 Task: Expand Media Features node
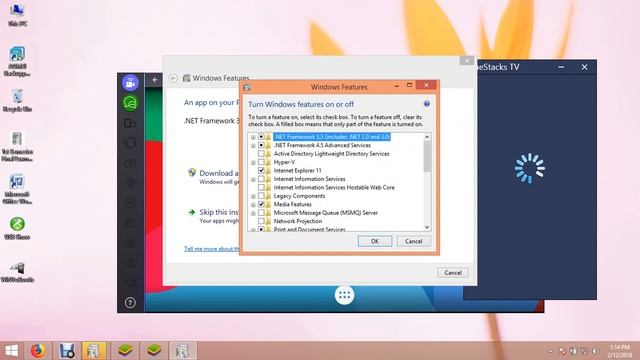coord(253,205)
